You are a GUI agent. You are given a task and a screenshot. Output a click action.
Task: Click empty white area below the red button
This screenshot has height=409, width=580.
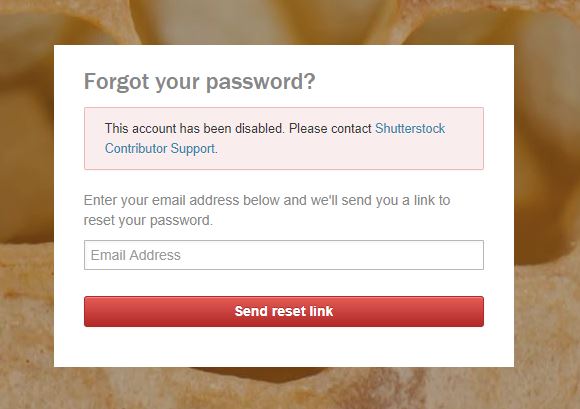[x=284, y=347]
